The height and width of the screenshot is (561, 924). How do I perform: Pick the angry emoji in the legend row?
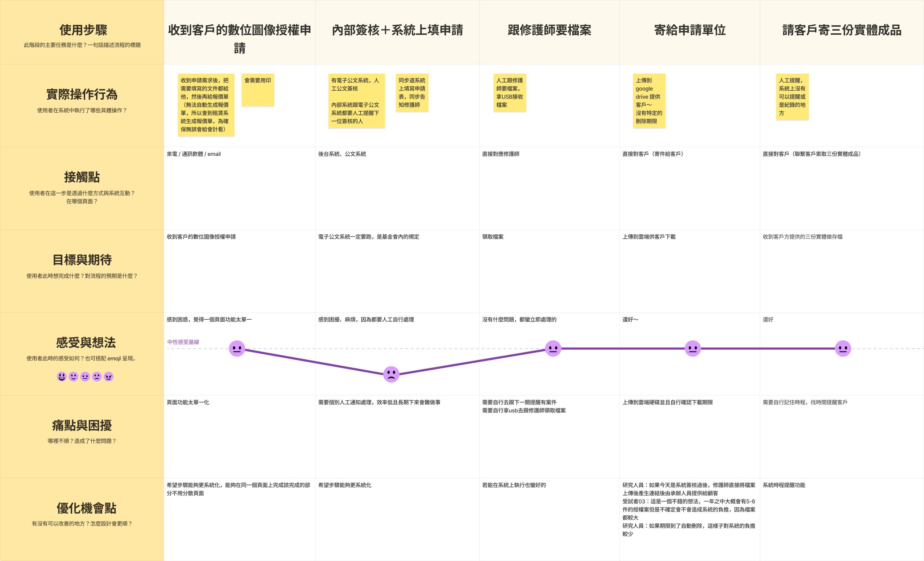tap(108, 376)
